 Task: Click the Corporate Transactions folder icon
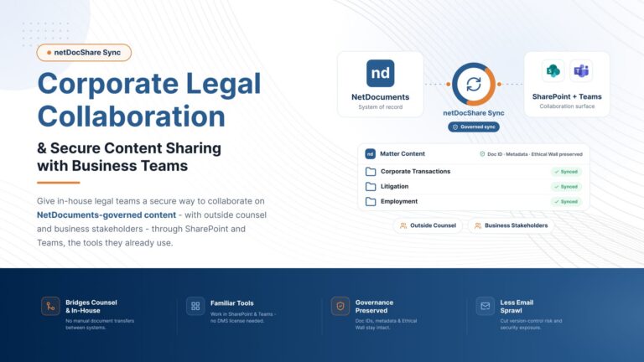coord(371,172)
